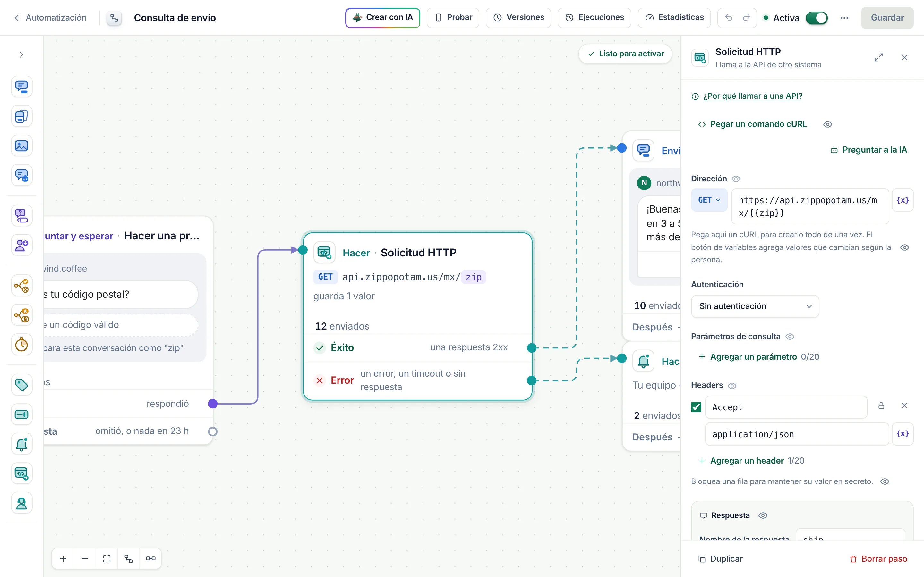This screenshot has height=577, width=924.
Task: Click the Crear con IA button
Action: tap(382, 18)
